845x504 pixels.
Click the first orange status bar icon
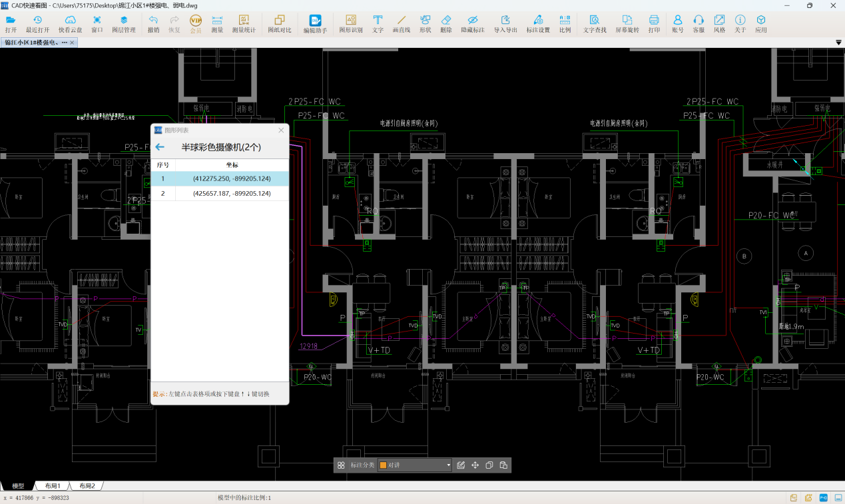click(x=794, y=497)
